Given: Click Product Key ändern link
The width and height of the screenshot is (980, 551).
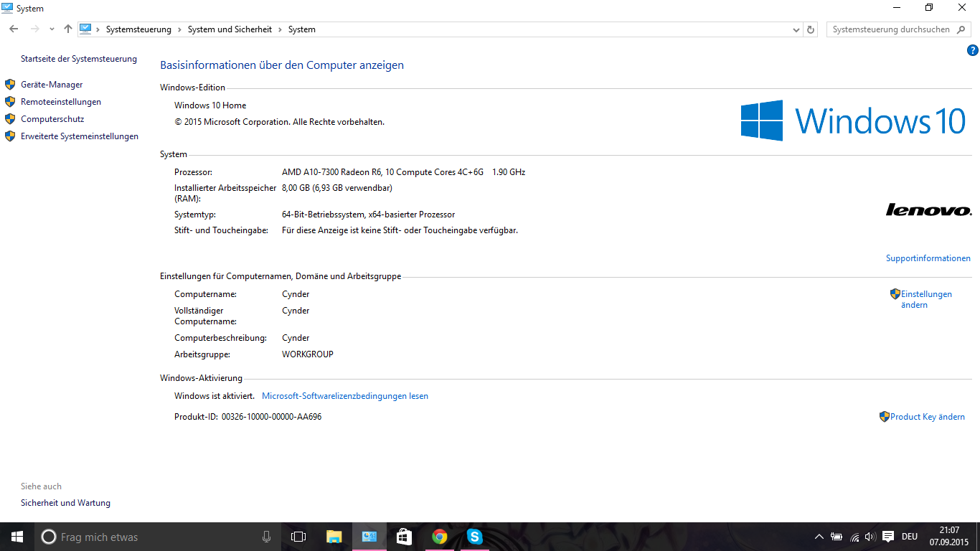Looking at the screenshot, I should [928, 417].
